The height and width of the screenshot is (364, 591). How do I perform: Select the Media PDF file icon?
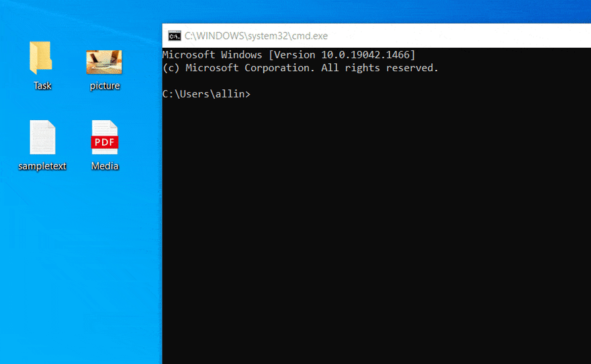(x=105, y=137)
